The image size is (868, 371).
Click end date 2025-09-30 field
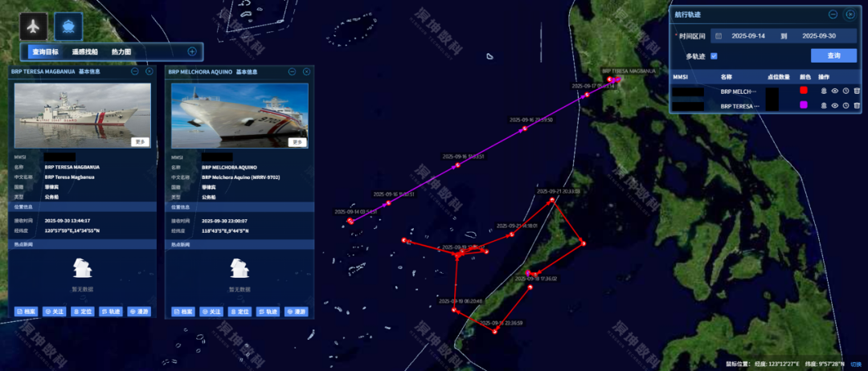click(x=819, y=36)
